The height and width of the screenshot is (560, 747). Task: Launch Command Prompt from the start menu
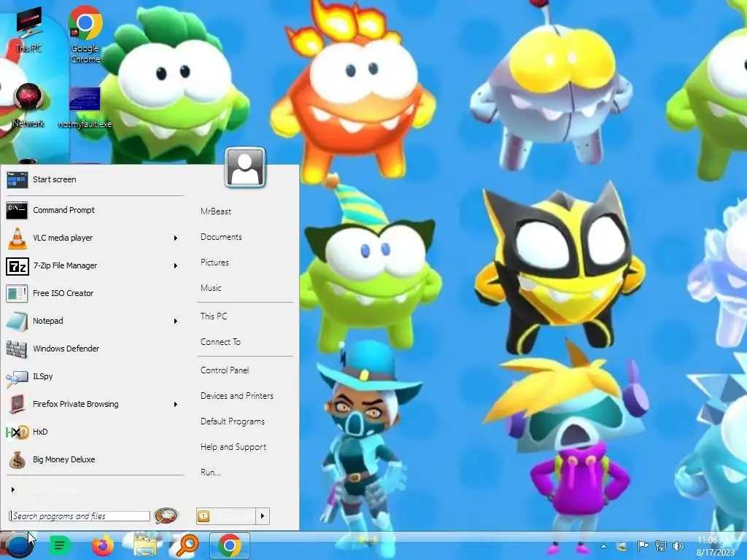(x=94, y=210)
